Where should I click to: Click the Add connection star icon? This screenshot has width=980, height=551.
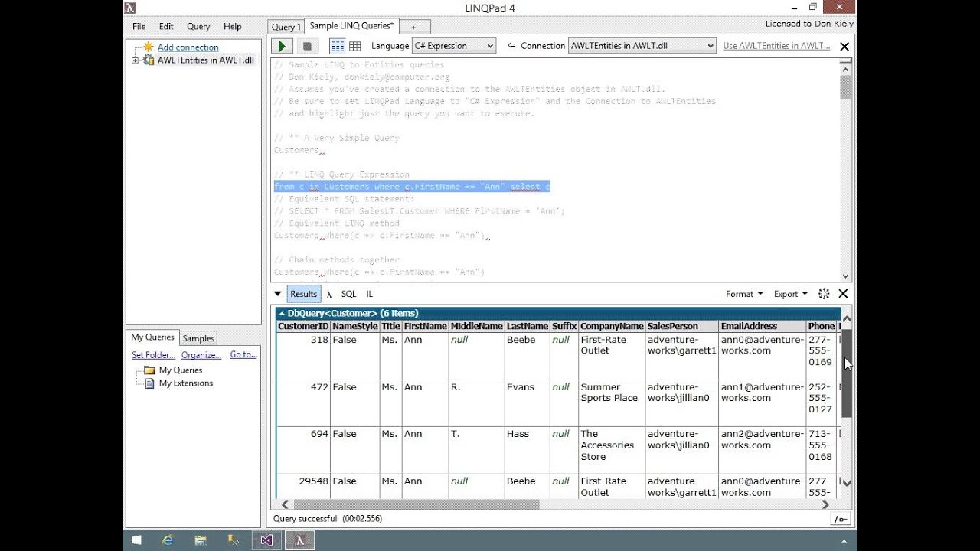(x=149, y=47)
